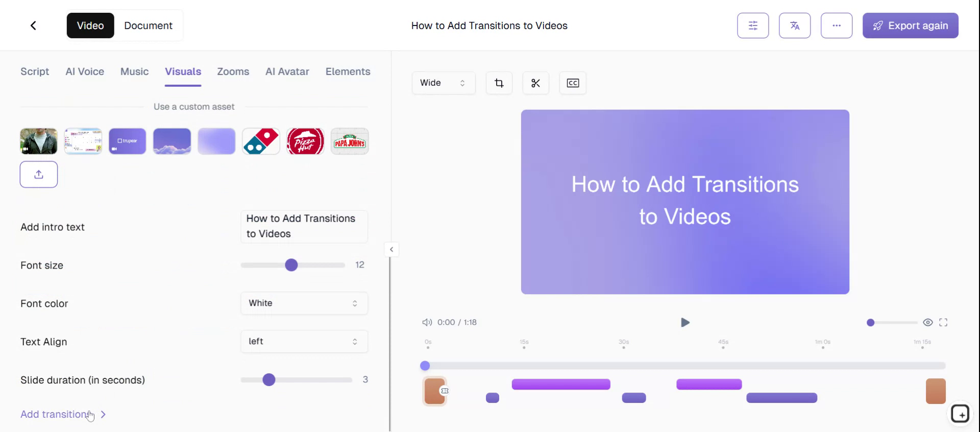Open the crop tool
Viewport: 980px width, 432px height.
499,83
